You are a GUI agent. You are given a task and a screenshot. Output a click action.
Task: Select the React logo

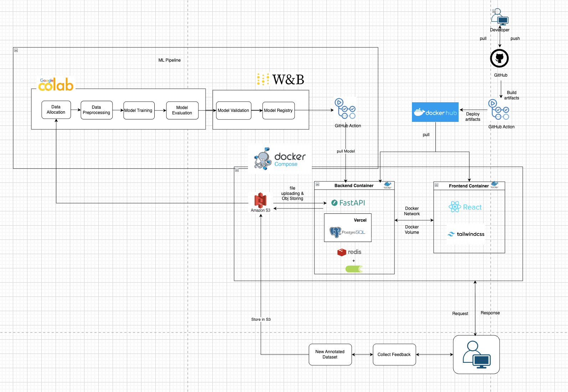(x=465, y=207)
